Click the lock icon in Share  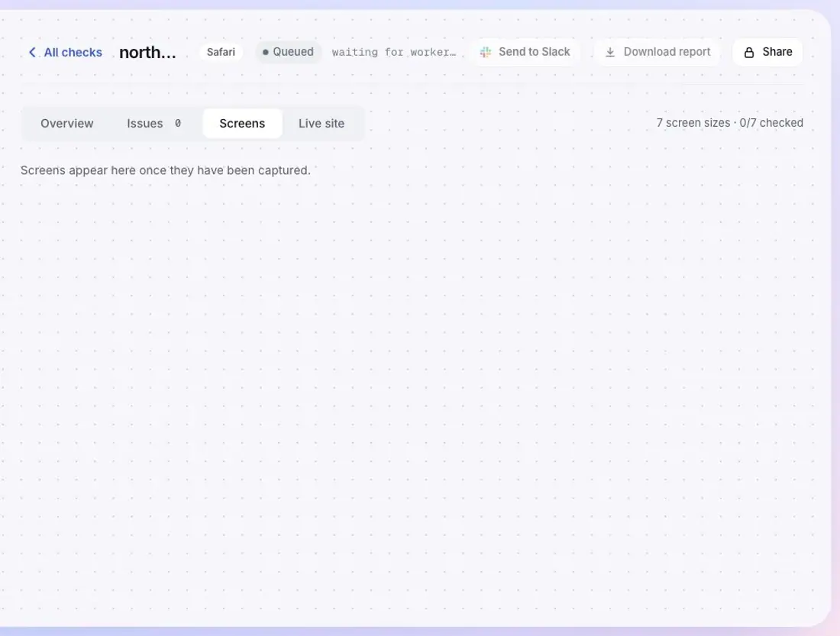click(x=749, y=52)
